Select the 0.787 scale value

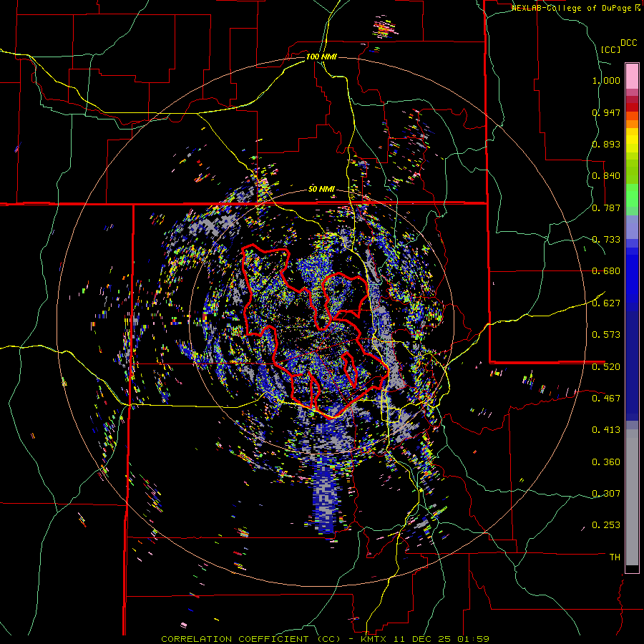pos(606,208)
